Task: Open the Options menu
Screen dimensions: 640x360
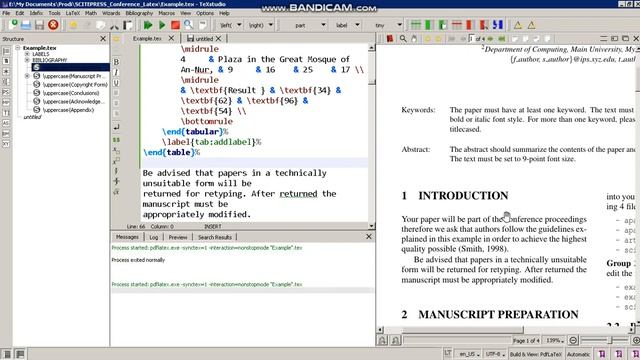Action: [x=205, y=13]
